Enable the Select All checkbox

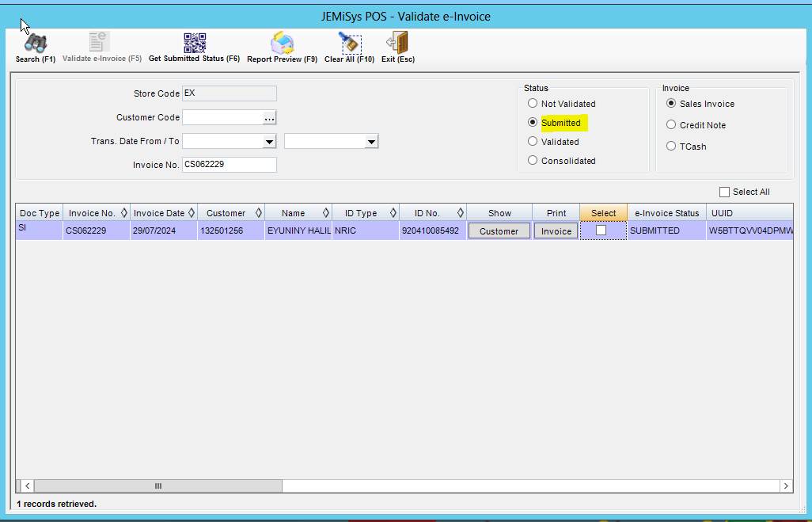724,192
